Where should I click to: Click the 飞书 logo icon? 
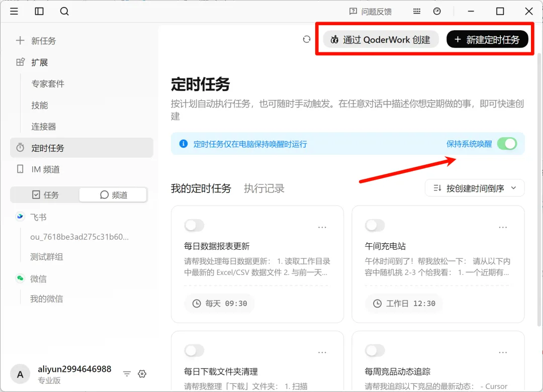(x=20, y=217)
